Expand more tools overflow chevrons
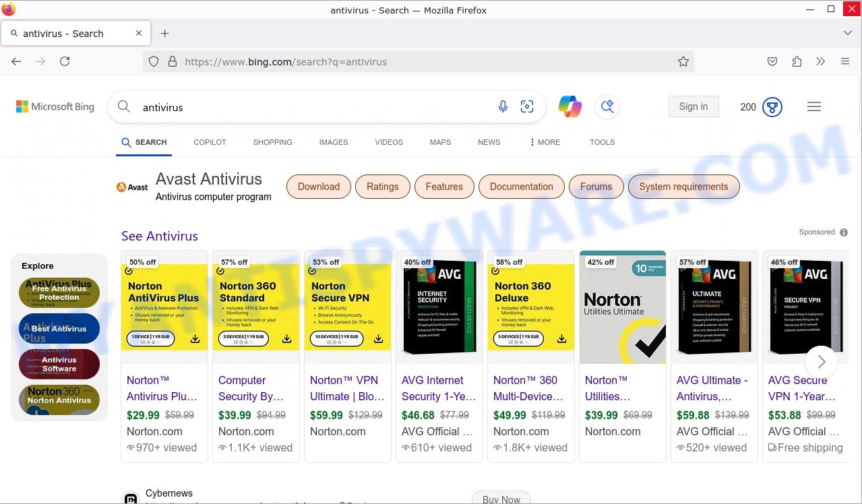The width and height of the screenshot is (862, 504). tap(820, 61)
